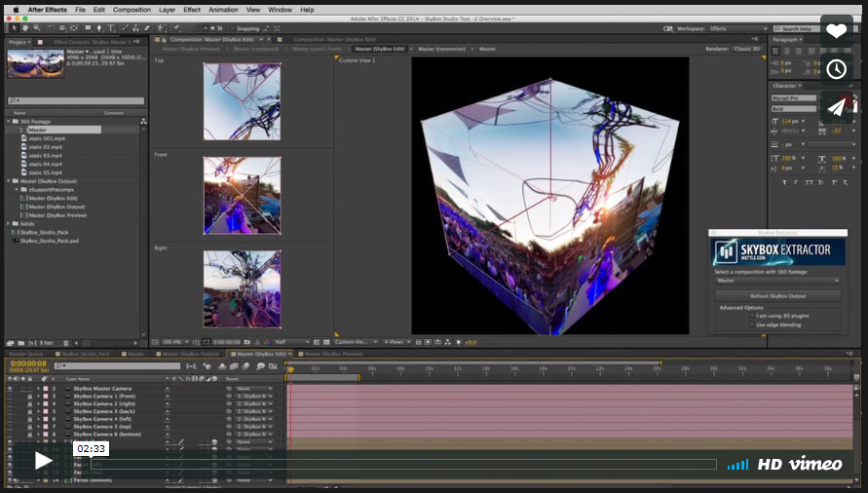Play the Vimeo video
This screenshot has height=493, width=868.
(43, 461)
